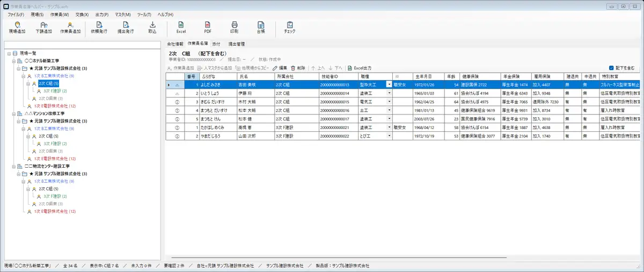The width and height of the screenshot is (644, 272).
Task: Switch to the 添付 tab
Action: pyautogui.click(x=216, y=44)
